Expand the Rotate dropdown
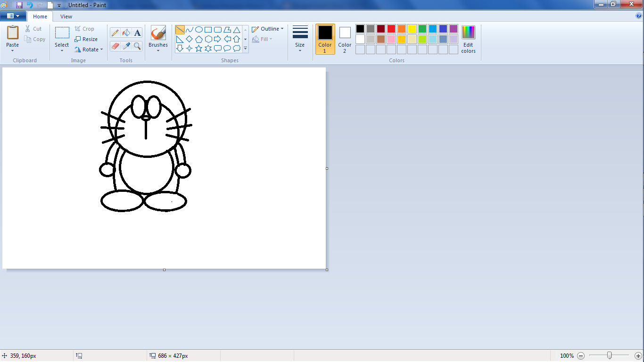This screenshot has width=644, height=362. point(101,49)
